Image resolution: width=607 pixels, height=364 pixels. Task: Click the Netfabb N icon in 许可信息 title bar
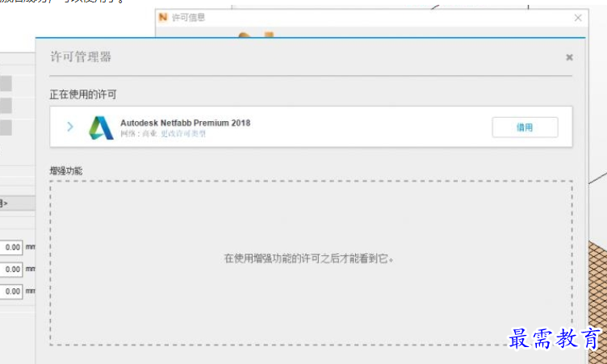coord(163,18)
